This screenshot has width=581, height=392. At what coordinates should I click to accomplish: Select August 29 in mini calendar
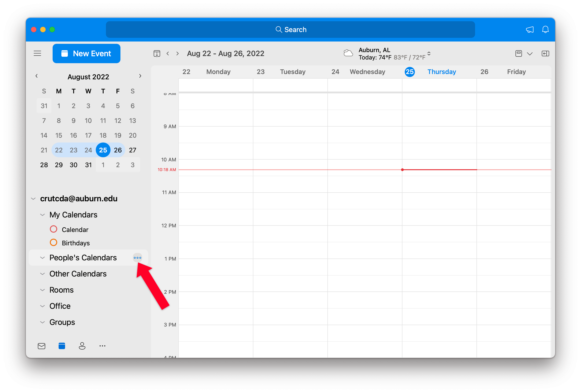(59, 165)
